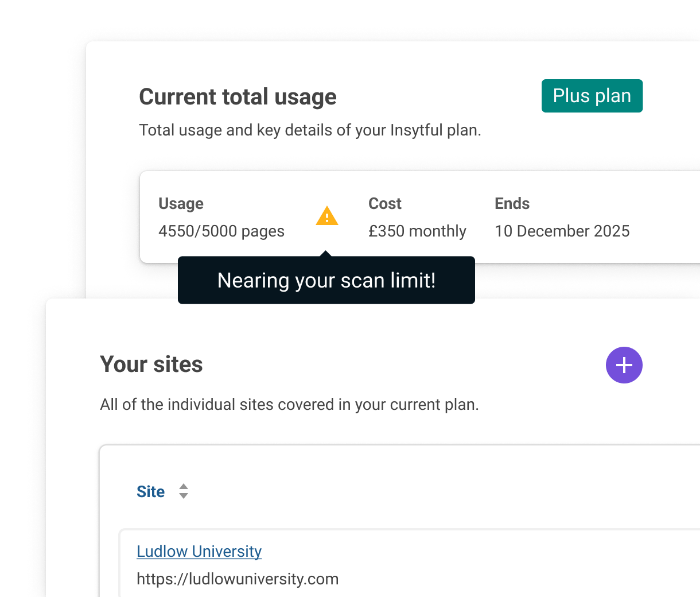Click the Usage column heading
Viewport: 700px width, 597px height.
(x=181, y=203)
